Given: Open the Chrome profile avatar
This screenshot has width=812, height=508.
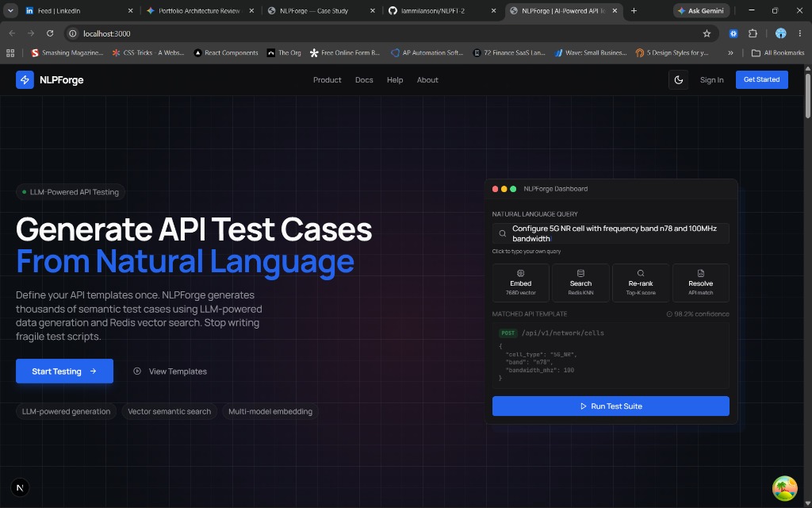Looking at the screenshot, I should click(780, 33).
